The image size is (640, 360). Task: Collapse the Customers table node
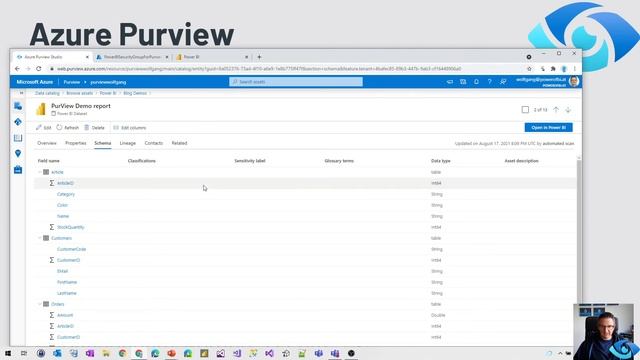pos(40,238)
